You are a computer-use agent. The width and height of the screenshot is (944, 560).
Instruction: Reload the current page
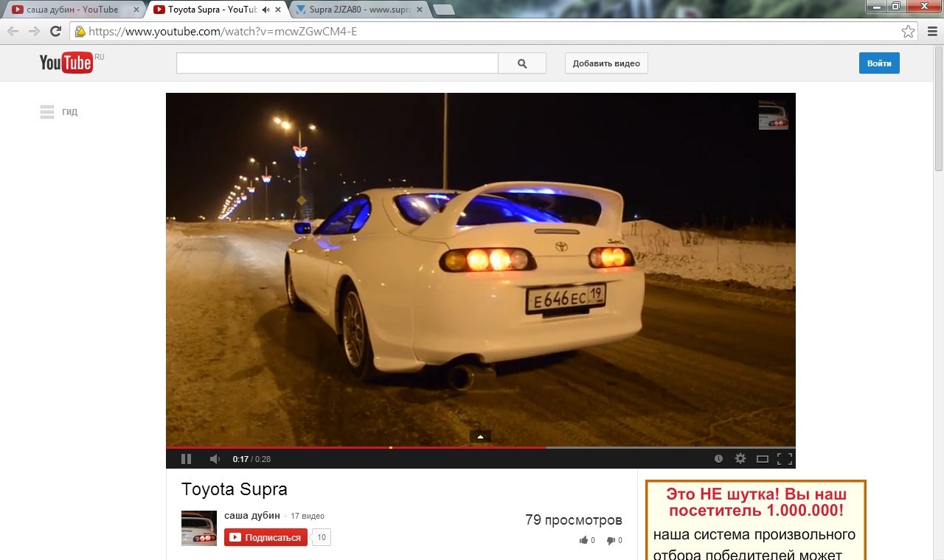[55, 32]
